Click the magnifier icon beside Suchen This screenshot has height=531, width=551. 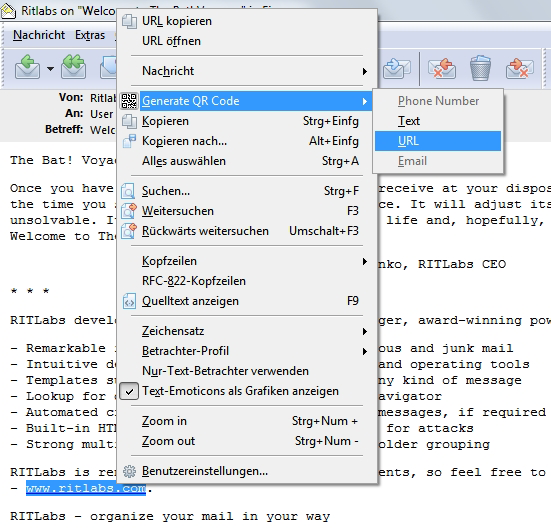pyautogui.click(x=128, y=191)
